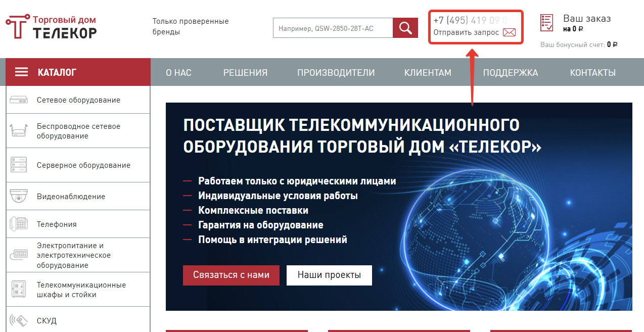The width and height of the screenshot is (644, 332).
Task: Click the hamburger icon in КАТАЛОГ
Action: pos(21,72)
